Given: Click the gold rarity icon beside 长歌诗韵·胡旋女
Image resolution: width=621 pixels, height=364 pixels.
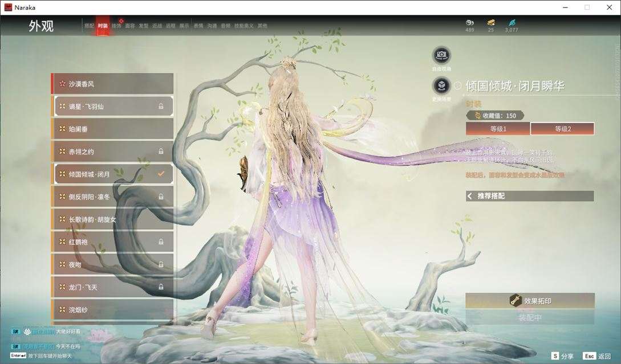Looking at the screenshot, I should click(x=62, y=219).
